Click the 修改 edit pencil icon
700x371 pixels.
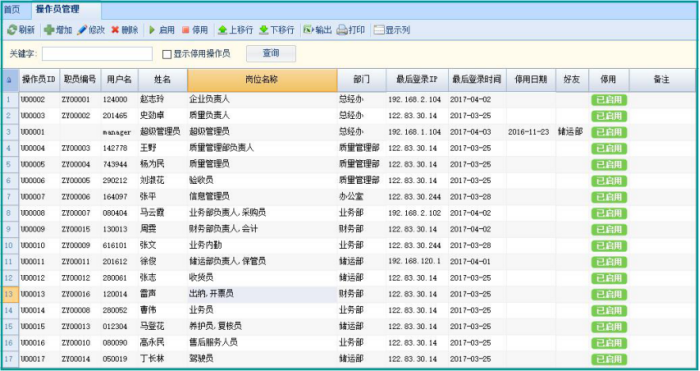point(82,30)
